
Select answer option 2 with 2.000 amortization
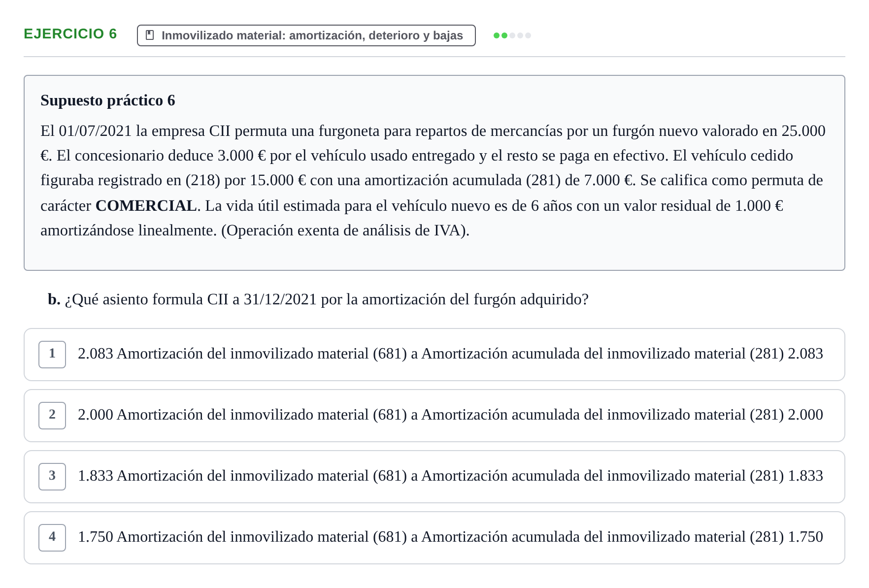pos(434,416)
